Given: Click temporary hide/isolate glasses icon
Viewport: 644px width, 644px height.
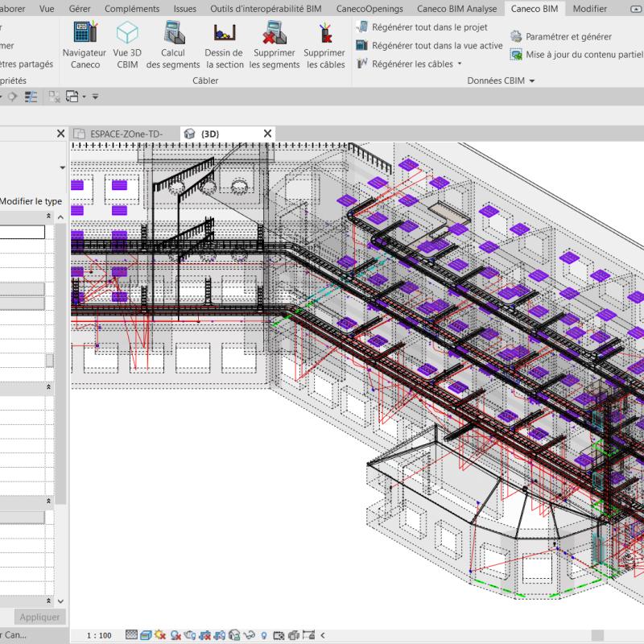Looking at the screenshot, I should [x=249, y=635].
